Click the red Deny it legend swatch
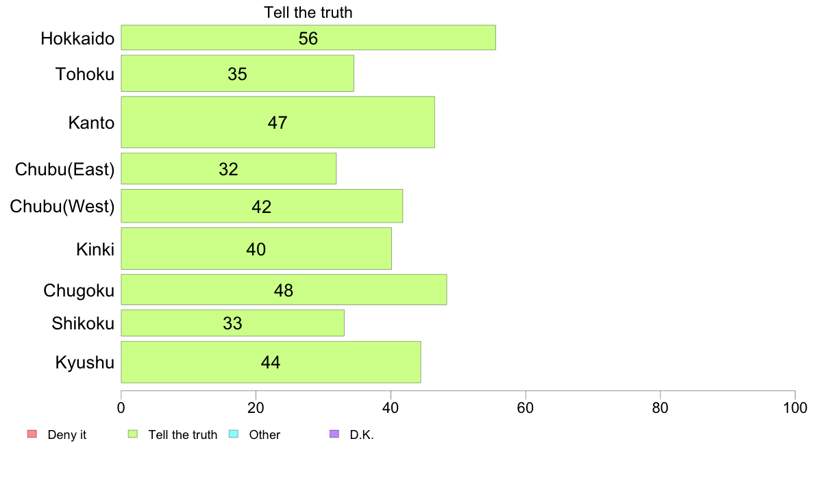This screenshot has height=504, width=814. [32, 434]
